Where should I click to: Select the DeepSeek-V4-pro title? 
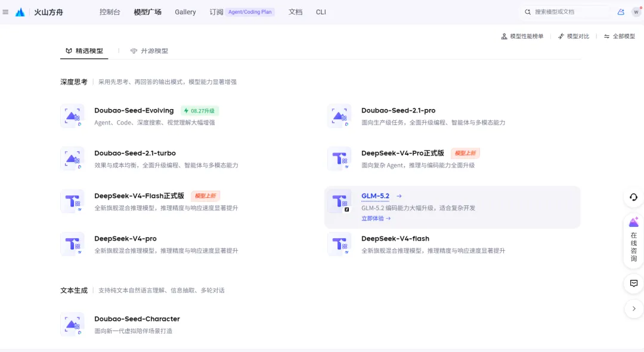click(125, 239)
